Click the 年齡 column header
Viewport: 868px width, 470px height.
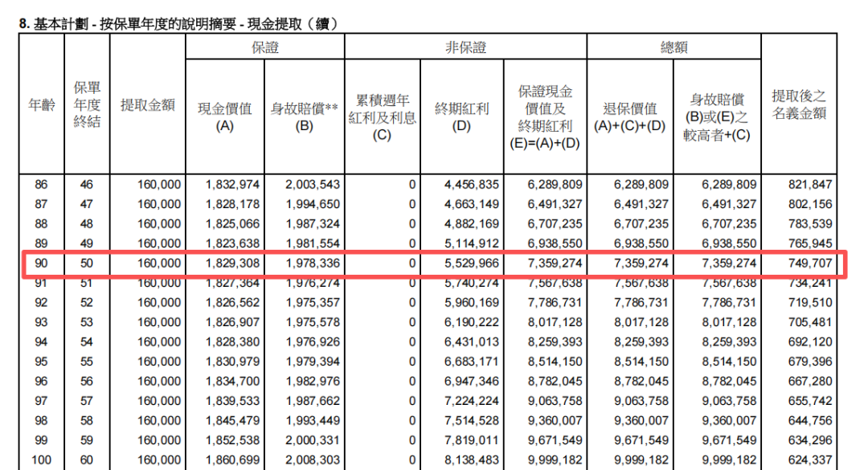41,105
